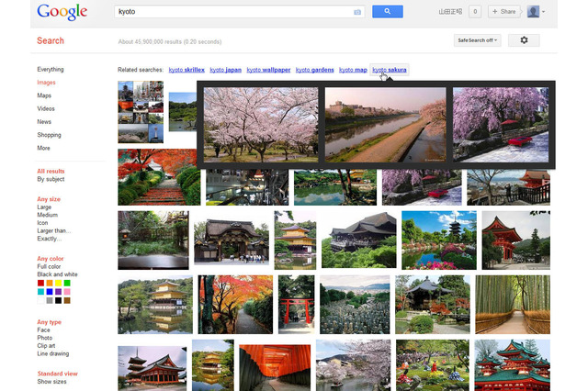Select Shopping in the left menu
588x391 pixels.
(49, 135)
